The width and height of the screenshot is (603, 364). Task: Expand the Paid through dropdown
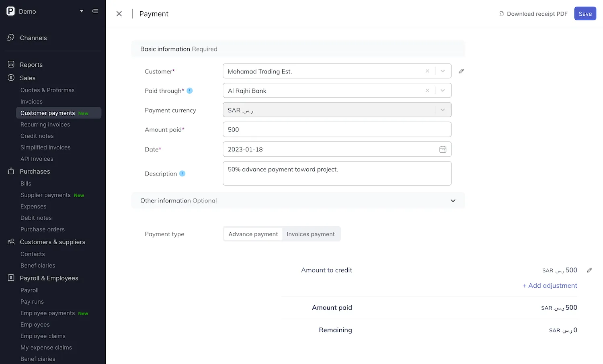(x=443, y=90)
